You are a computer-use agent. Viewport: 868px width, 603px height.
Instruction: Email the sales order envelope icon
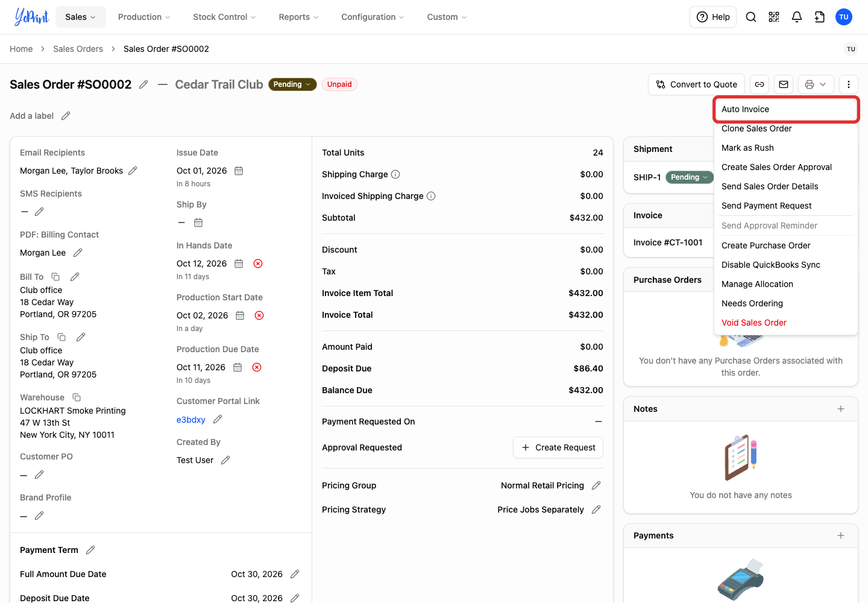(x=784, y=84)
